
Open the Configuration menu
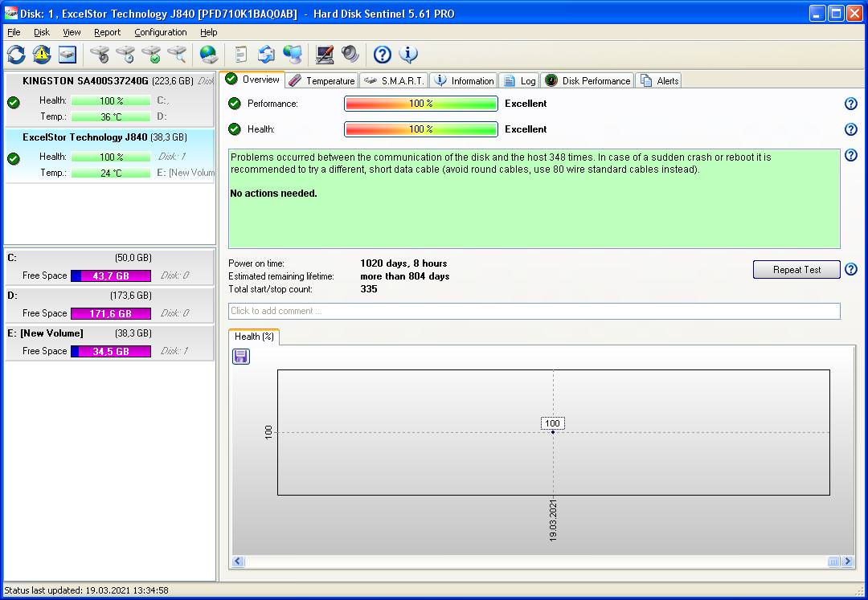[161, 32]
